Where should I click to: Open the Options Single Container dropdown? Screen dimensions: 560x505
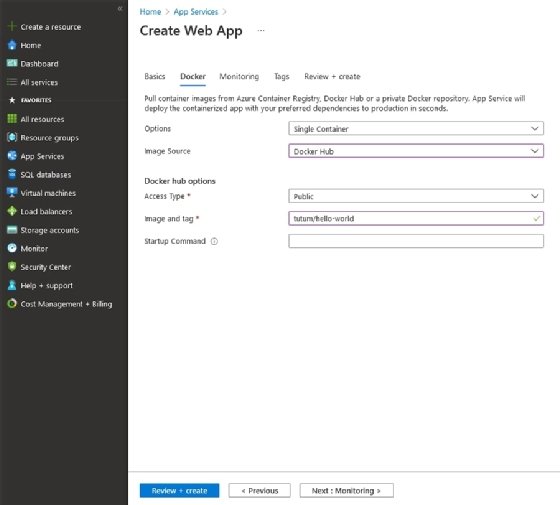pos(416,129)
